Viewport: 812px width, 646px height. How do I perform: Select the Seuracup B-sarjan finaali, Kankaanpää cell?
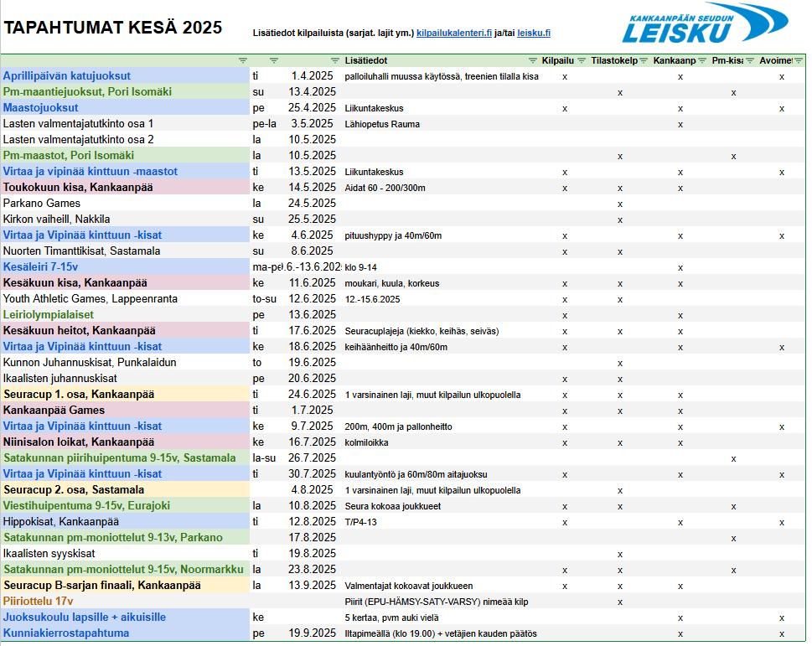(126, 586)
